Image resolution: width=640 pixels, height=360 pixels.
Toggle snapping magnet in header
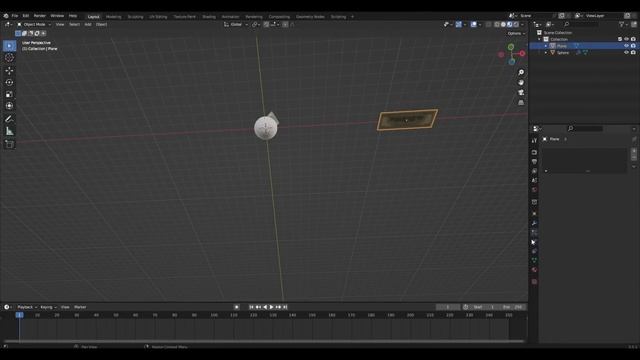[x=266, y=24]
